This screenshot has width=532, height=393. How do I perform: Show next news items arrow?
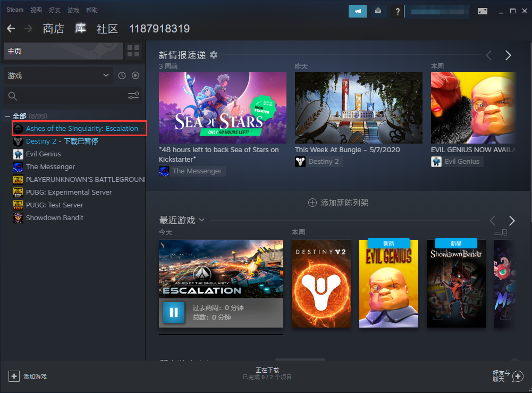tap(508, 55)
